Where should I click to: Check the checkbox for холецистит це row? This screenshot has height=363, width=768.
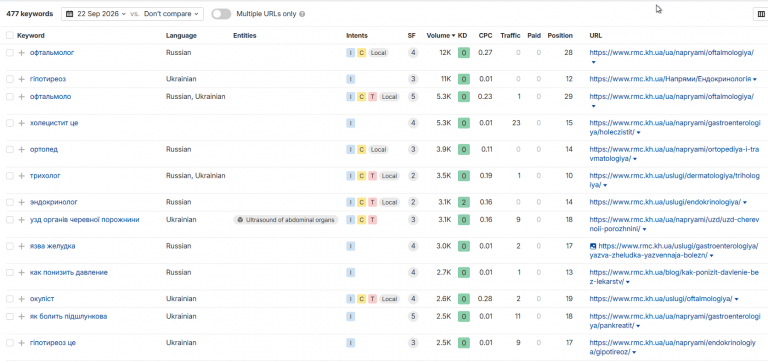click(10, 123)
